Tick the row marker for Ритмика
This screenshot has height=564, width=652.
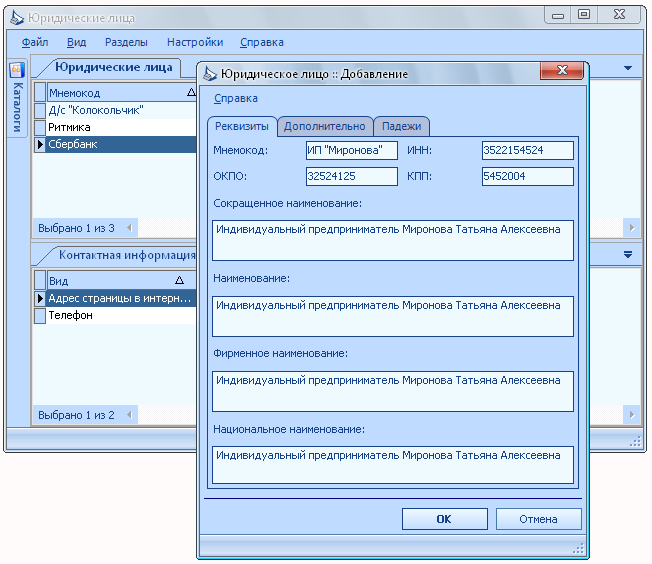click(x=40, y=127)
